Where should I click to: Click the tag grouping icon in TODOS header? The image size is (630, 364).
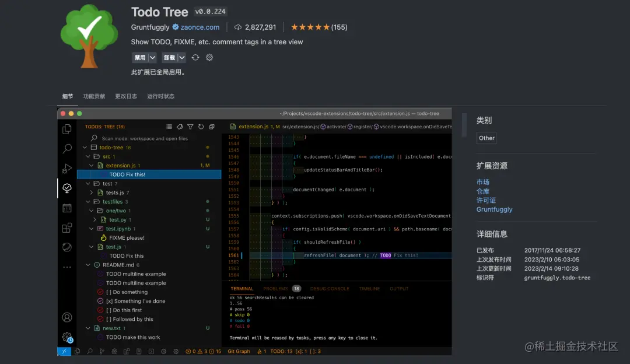coord(180,127)
